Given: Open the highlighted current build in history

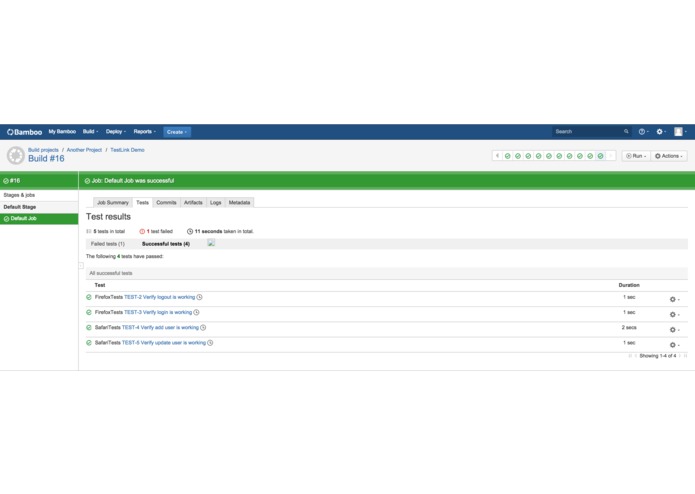Looking at the screenshot, I should click(x=600, y=156).
